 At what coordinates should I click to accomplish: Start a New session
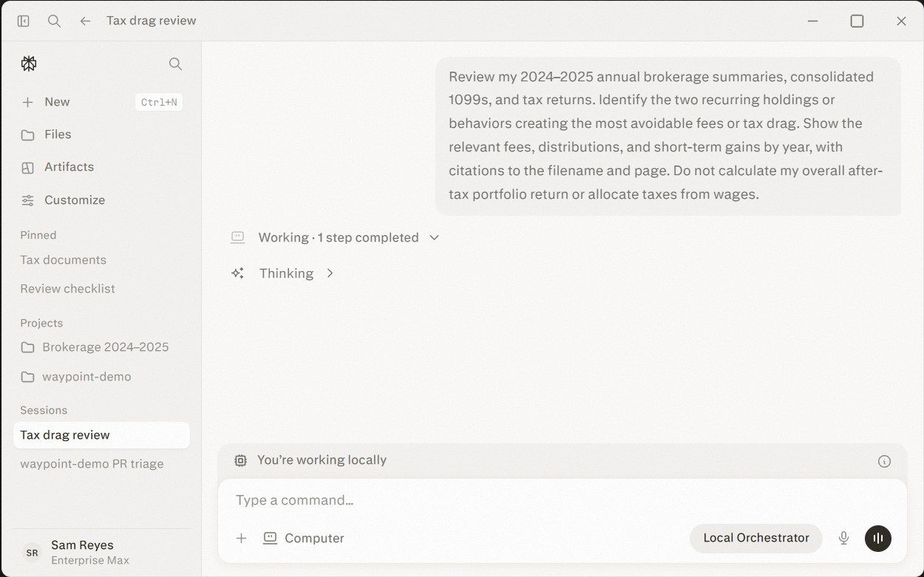pos(101,102)
